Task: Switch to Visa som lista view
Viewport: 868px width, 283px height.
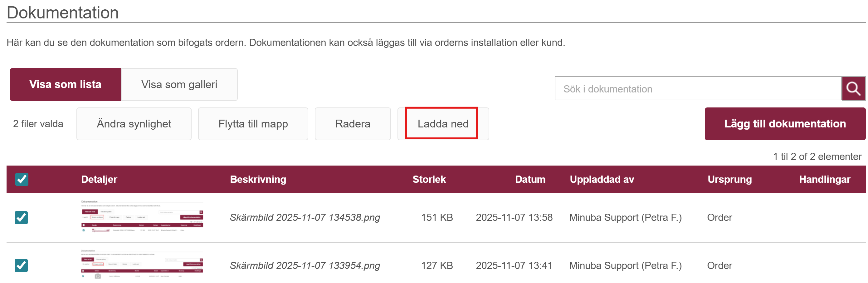Action: coord(66,84)
